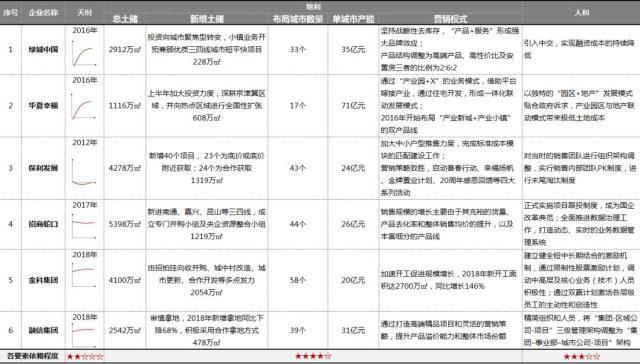Click the 绿城中国 2016年 trend sparkline
Screen dimensions: 640x364
pyautogui.click(x=84, y=53)
